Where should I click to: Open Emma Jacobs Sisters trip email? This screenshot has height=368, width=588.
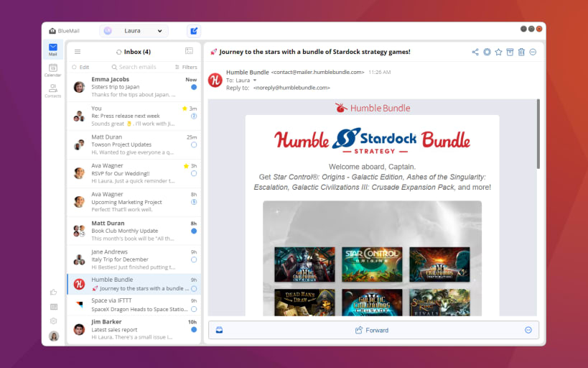(134, 87)
